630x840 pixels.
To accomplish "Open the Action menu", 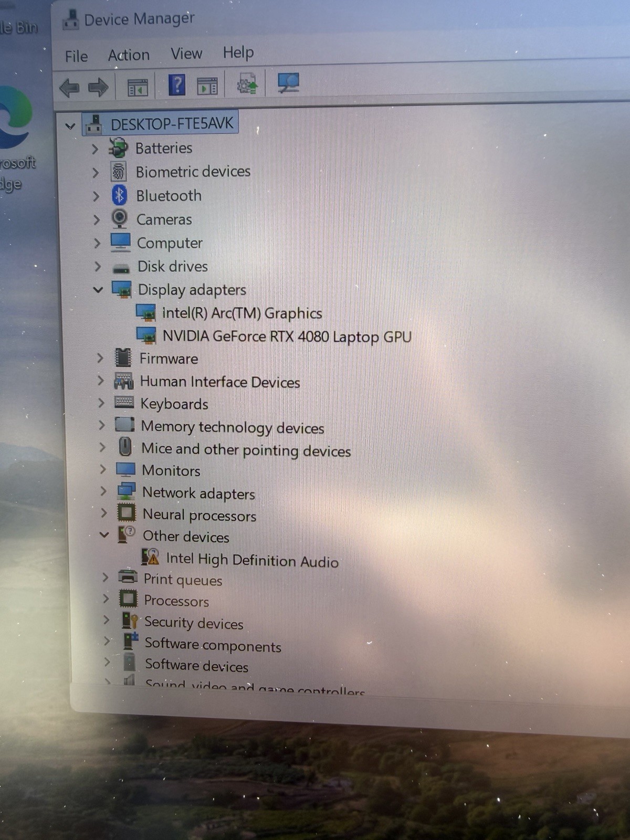I will [129, 55].
